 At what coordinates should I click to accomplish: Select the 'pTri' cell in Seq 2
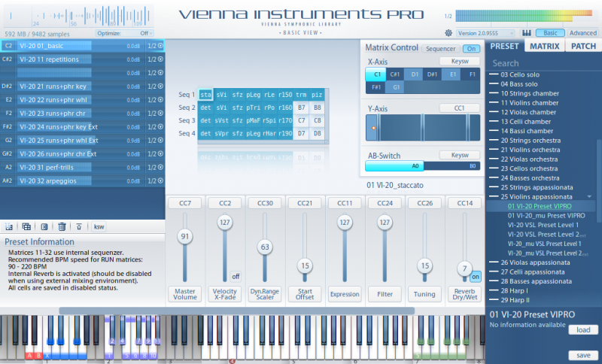[254, 108]
